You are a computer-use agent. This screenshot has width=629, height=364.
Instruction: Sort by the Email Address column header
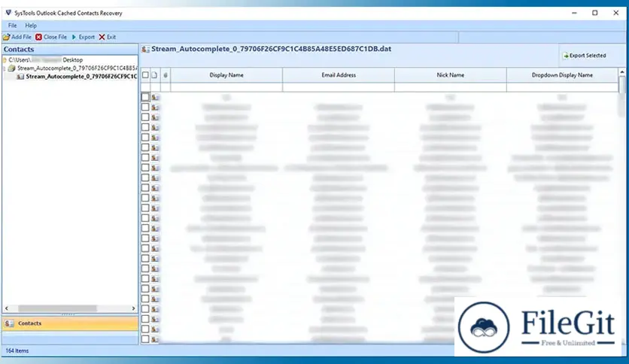339,75
